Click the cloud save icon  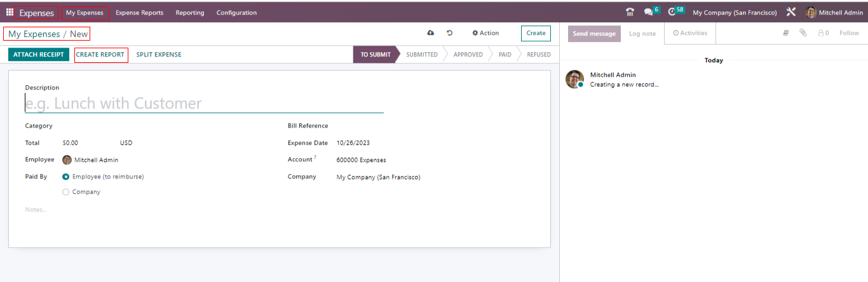(x=431, y=33)
